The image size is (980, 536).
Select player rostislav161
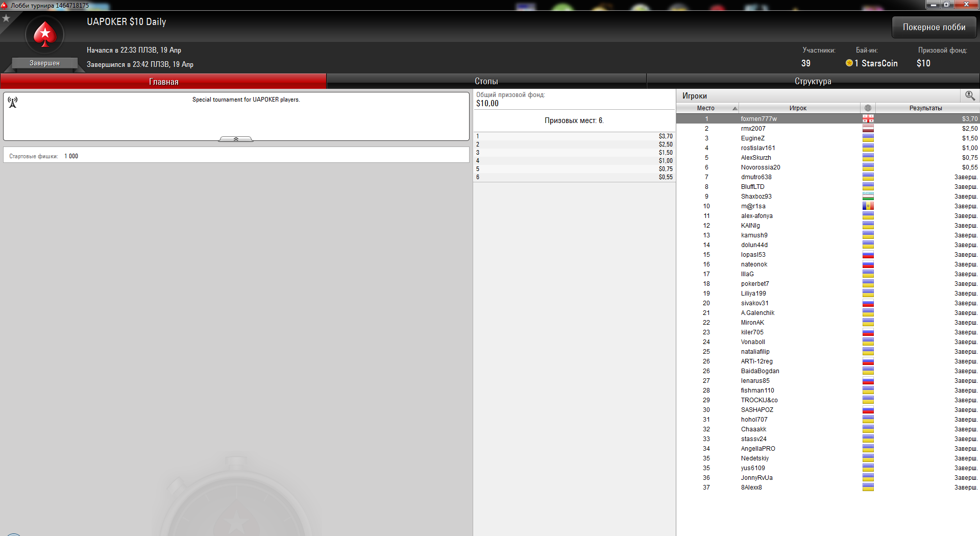(827, 148)
